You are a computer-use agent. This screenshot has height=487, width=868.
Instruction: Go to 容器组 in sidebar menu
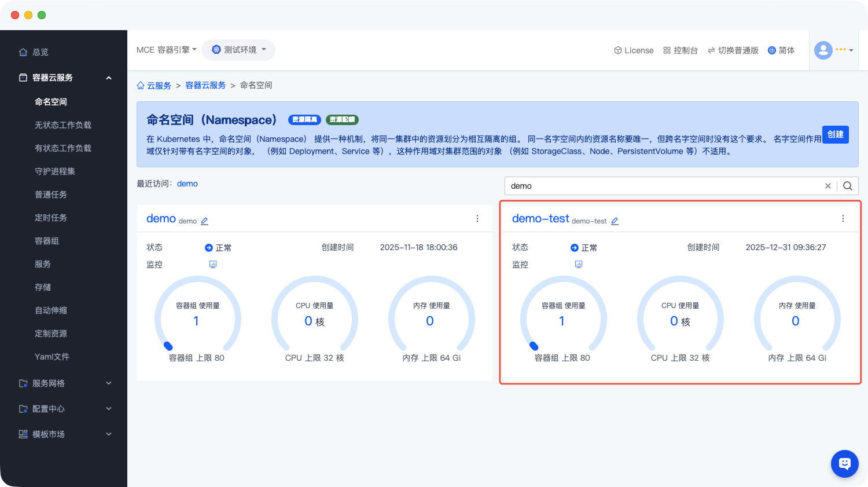(x=47, y=241)
